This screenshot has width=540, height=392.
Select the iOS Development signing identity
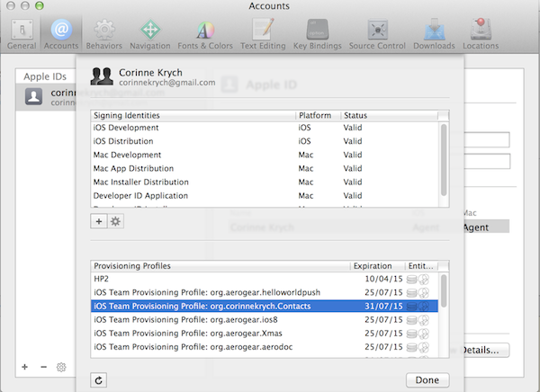click(265, 128)
